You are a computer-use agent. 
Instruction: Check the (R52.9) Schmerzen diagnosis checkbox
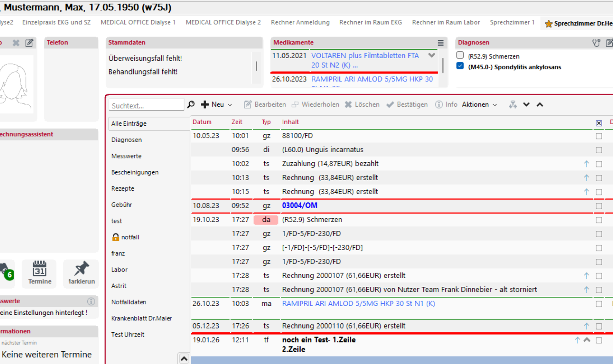coord(460,56)
